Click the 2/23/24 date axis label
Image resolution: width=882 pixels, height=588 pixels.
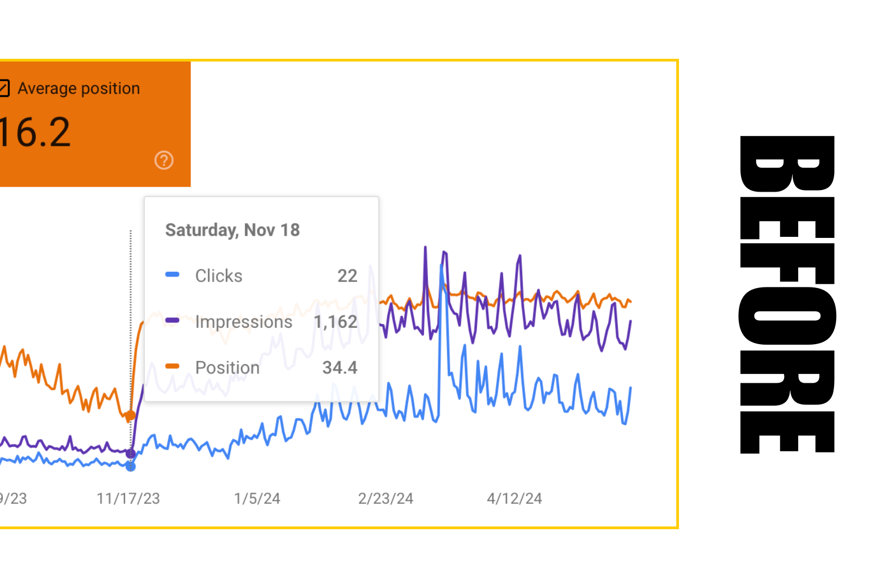(x=385, y=498)
